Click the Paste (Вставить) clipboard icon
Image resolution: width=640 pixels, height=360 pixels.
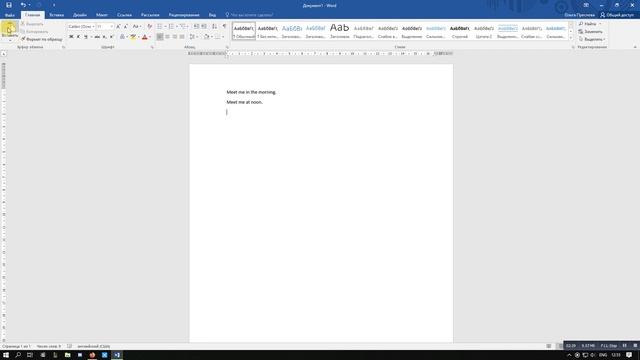click(x=9, y=28)
